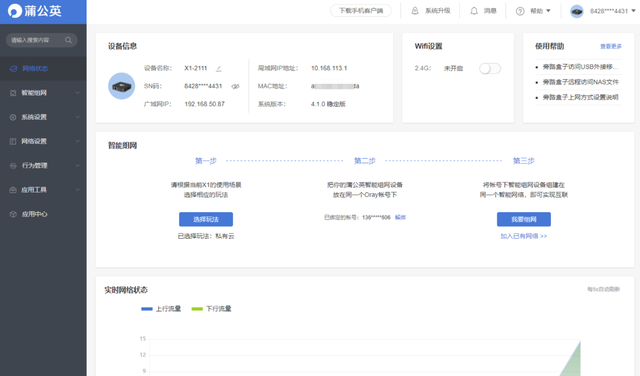Click the 第二步 step label

364,161
